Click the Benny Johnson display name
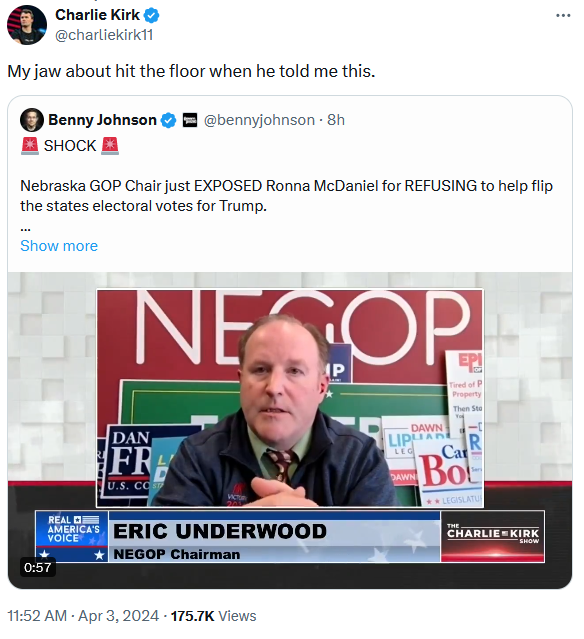 point(102,120)
